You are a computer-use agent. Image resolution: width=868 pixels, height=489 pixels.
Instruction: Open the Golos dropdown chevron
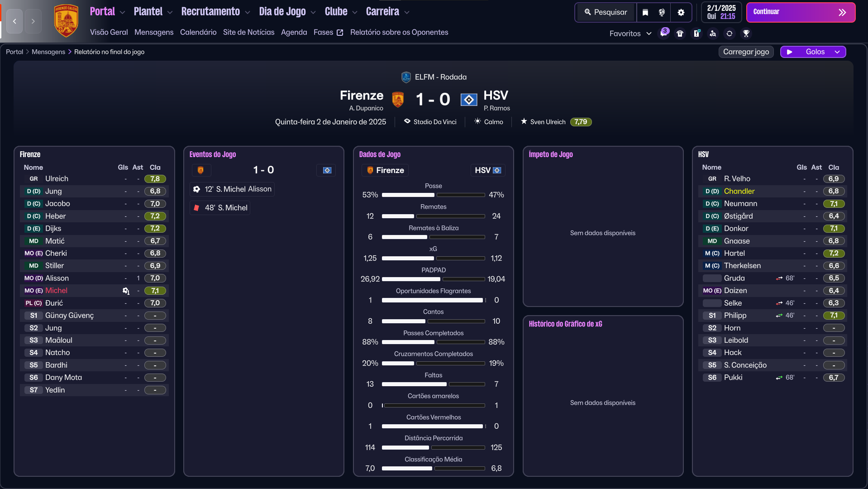click(837, 52)
